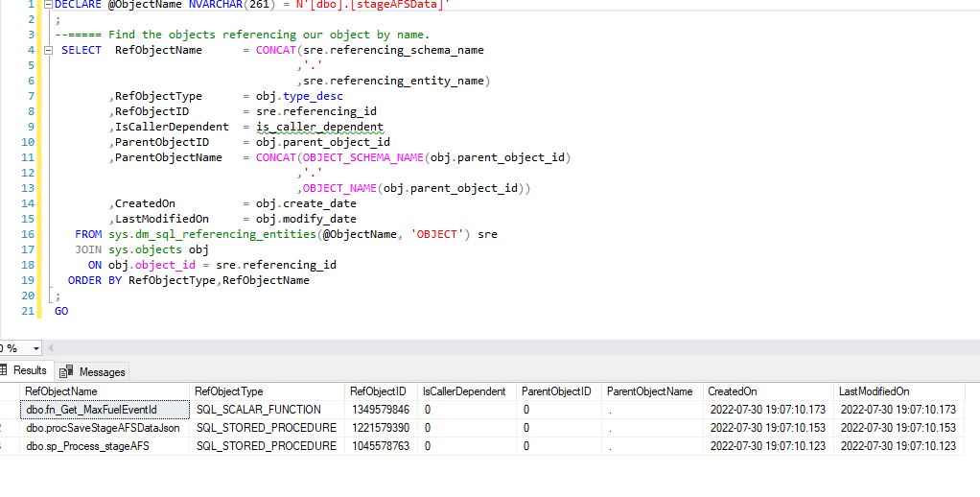
Task: Click the object ID 1349579846 cell
Action: [382, 410]
